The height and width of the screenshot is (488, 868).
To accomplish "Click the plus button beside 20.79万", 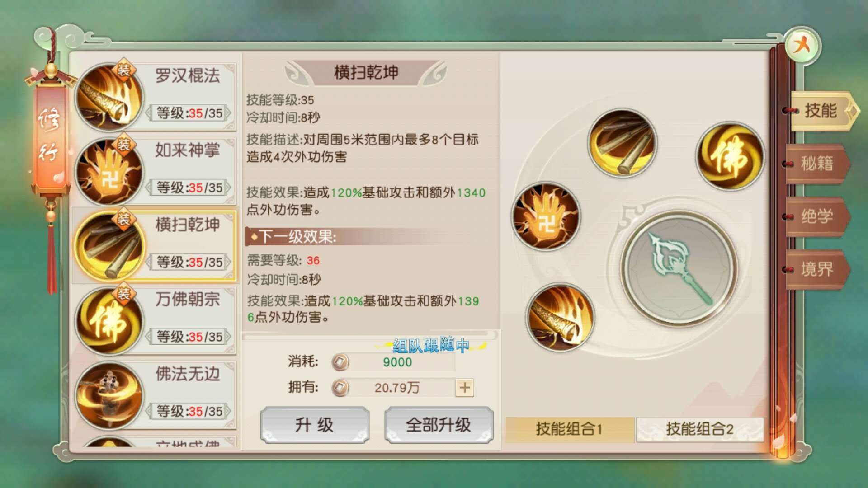I will (x=465, y=388).
